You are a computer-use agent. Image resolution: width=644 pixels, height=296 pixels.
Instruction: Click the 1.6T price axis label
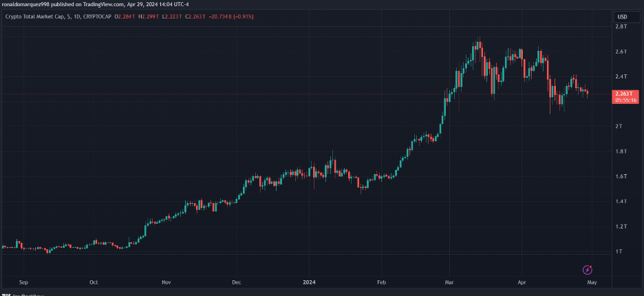pyautogui.click(x=621, y=177)
